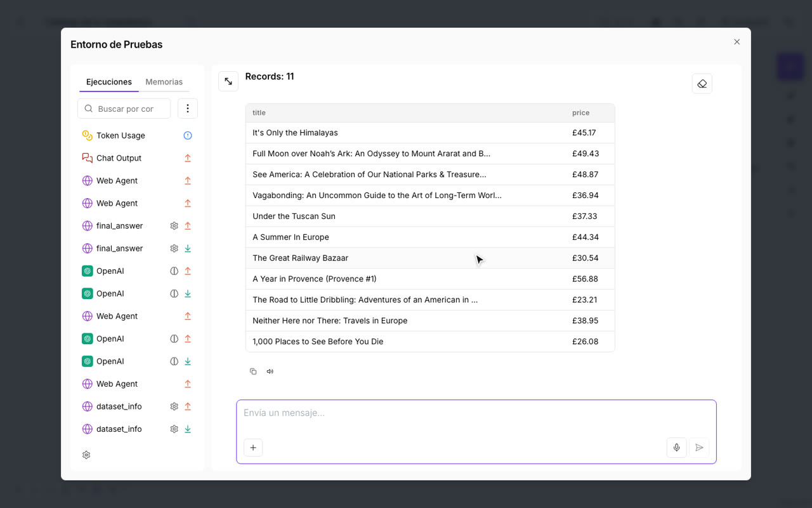The height and width of the screenshot is (508, 812).
Task: Click the green download arrow on dataset_info
Action: [x=188, y=429]
